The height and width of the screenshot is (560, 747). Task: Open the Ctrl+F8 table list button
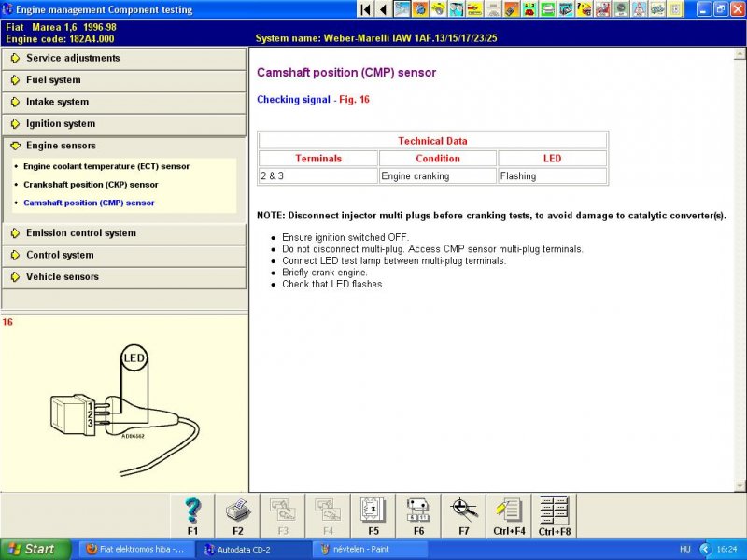point(555,516)
